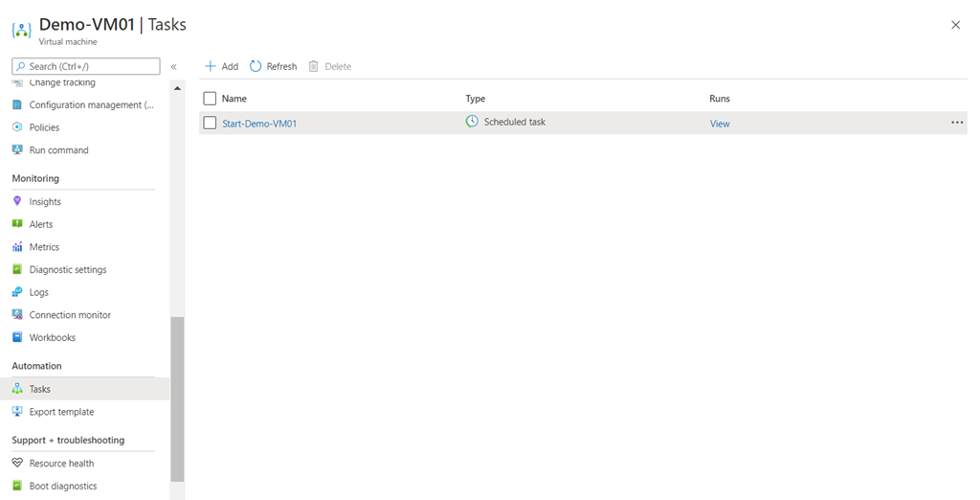Click the sidebar scrollbar up arrow
This screenshot has height=500, width=980.
pos(177,88)
